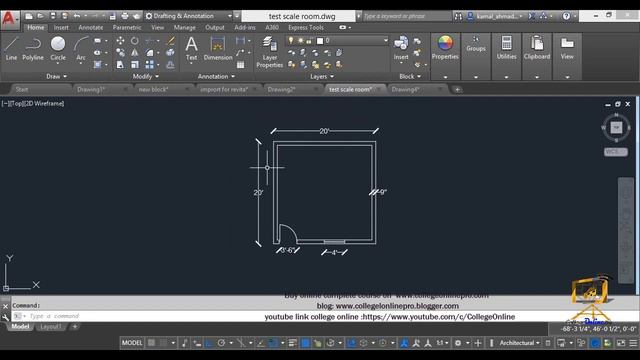Select the Dimension tool

218,49
